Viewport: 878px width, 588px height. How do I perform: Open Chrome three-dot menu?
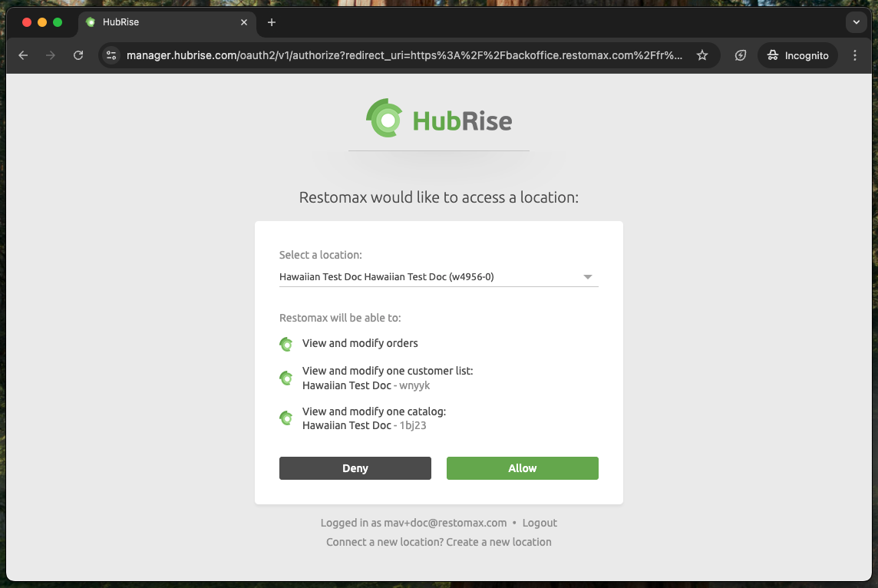click(855, 55)
